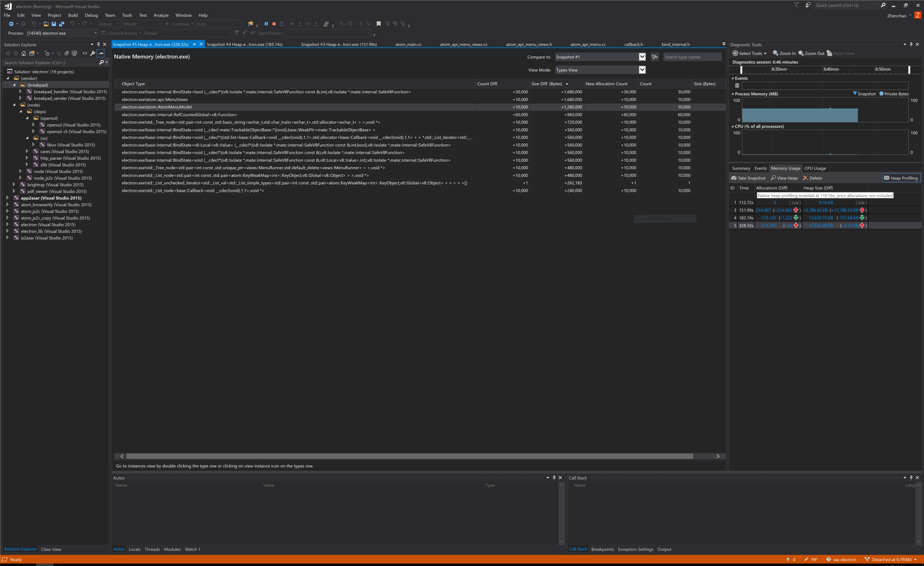This screenshot has width=924, height=566.
Task: Collapse the (breakpad) folder in tree
Action: (14, 85)
